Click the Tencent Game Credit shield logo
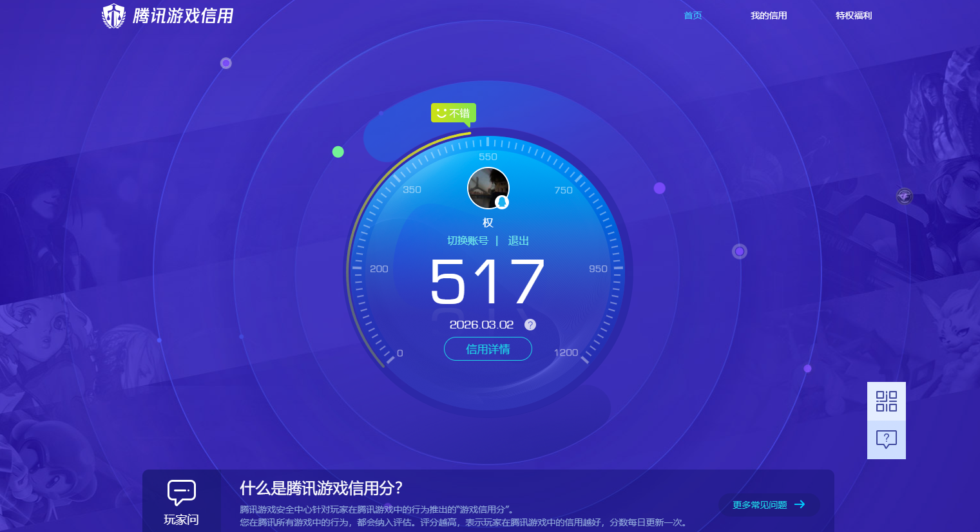The width and height of the screenshot is (980, 532). 114,15
